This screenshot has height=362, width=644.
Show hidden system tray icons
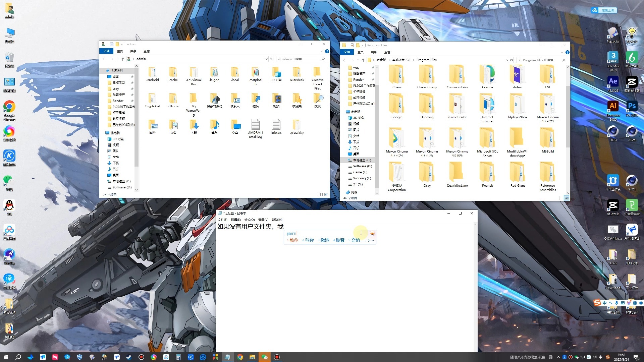click(558, 357)
